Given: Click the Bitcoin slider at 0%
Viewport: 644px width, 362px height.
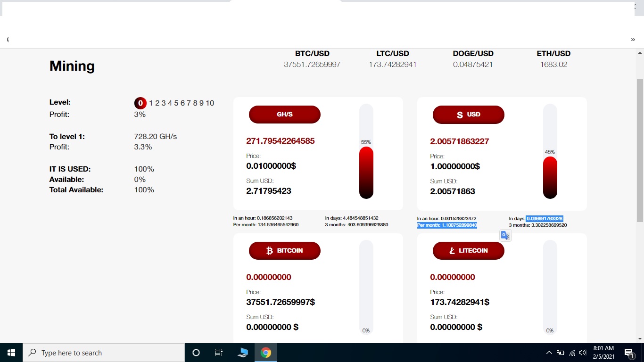Looking at the screenshot, I should [366, 288].
